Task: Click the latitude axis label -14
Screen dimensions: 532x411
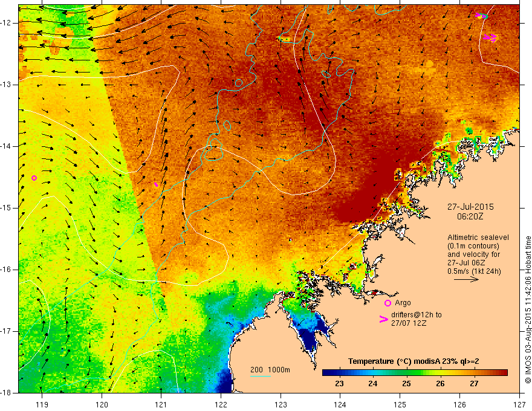Action: [x=6, y=146]
